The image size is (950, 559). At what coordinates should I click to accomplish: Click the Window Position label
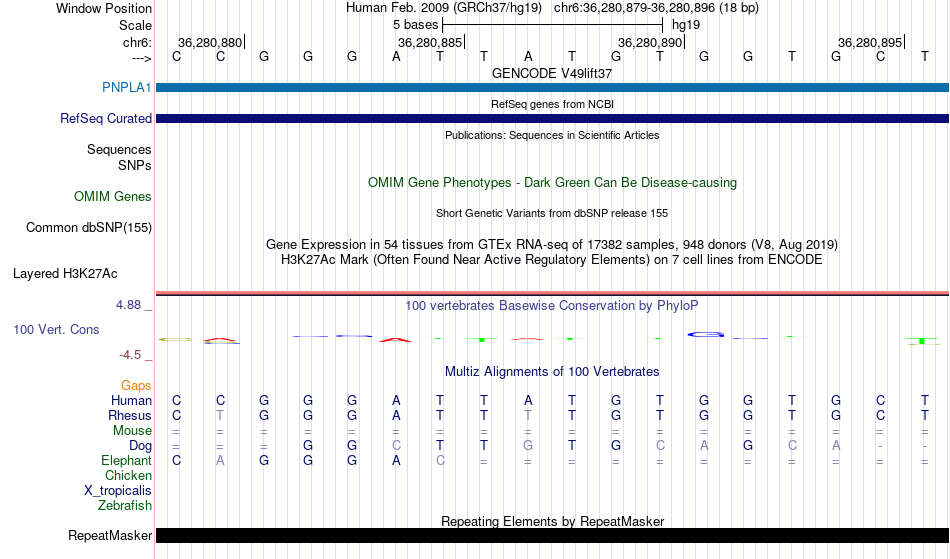click(104, 8)
